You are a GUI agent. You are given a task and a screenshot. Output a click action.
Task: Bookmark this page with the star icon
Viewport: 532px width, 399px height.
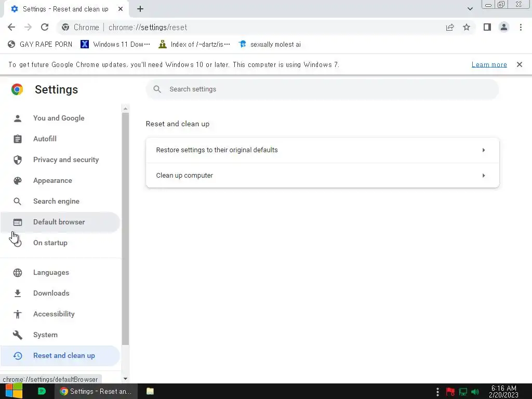click(467, 27)
